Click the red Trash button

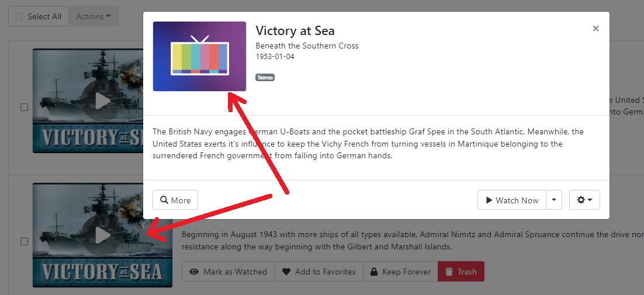click(x=461, y=272)
